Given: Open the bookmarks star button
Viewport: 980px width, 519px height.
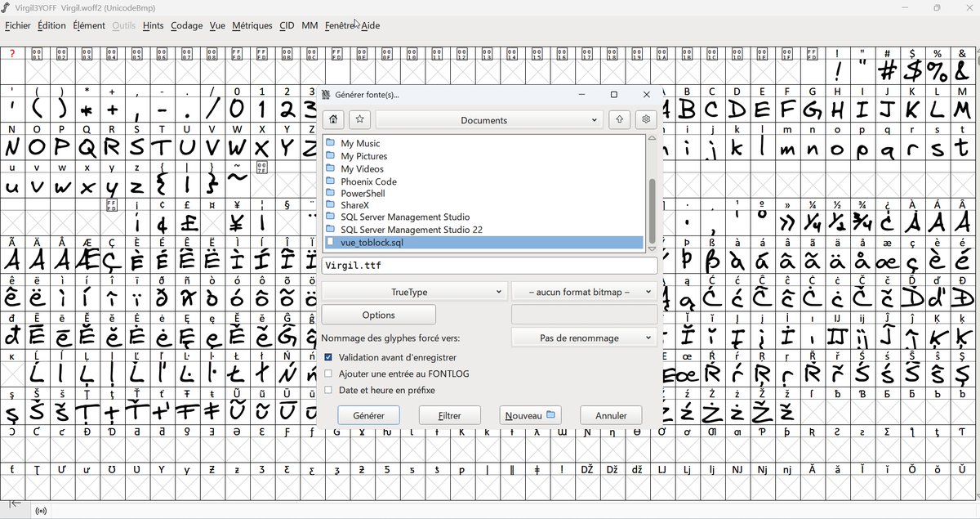Looking at the screenshot, I should (x=359, y=120).
